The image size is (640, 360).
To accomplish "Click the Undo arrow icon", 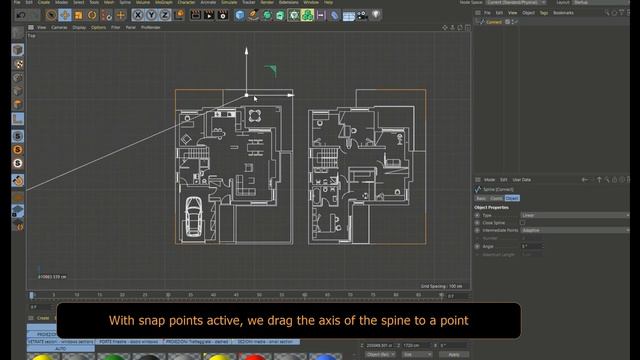I will click(21, 15).
